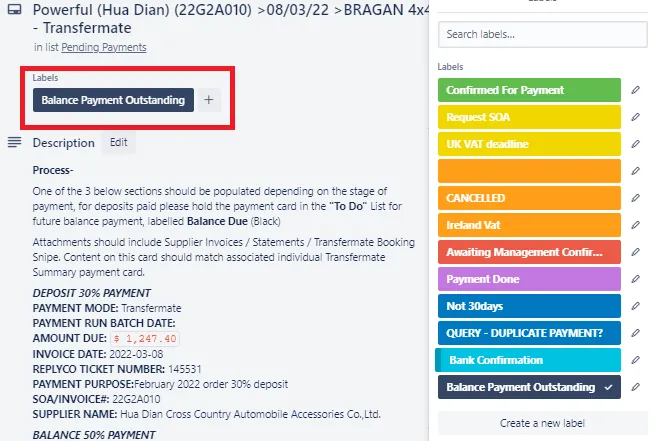Uncheck Balance Payment Outstanding label in list
The width and height of the screenshot is (657, 441).
pos(529,387)
